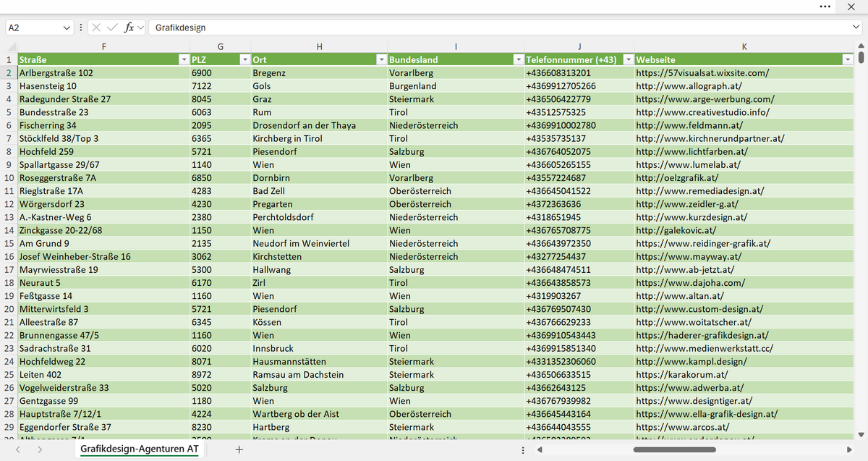The width and height of the screenshot is (868, 461).
Task: Go to the next sheet with the right arrow
Action: (39, 449)
